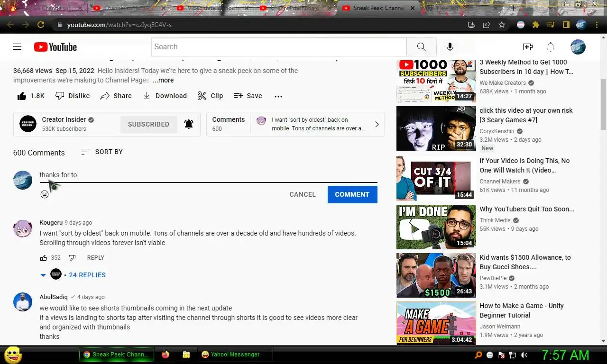
Task: Open the three-dot more actions menu
Action: point(278,96)
